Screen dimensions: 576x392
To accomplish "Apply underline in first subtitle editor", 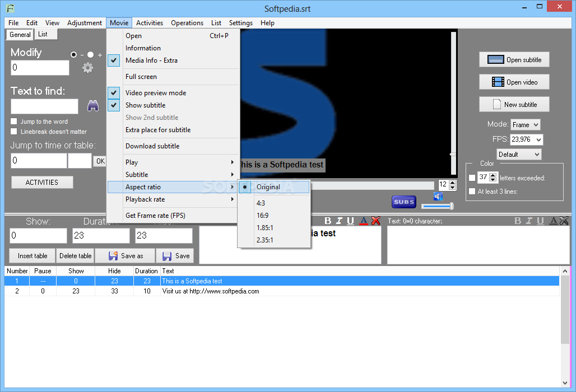I will click(x=350, y=221).
